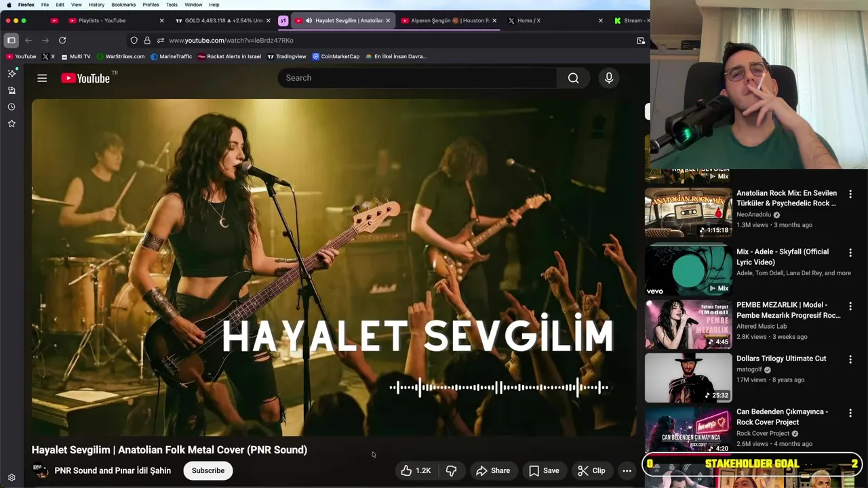The height and width of the screenshot is (488, 868).
Task: Open Firefox Tools menu
Action: pyautogui.click(x=172, y=5)
